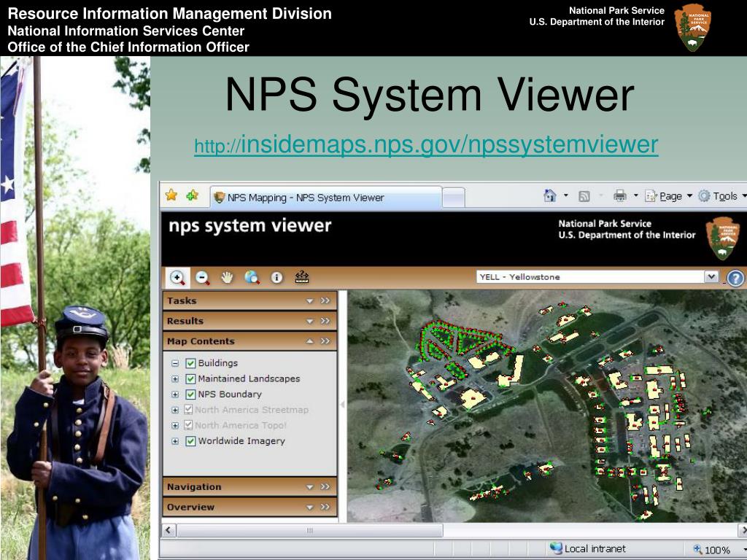This screenshot has width=747, height=560.
Task: Expand the Navigation panel arrow
Action: pos(309,487)
